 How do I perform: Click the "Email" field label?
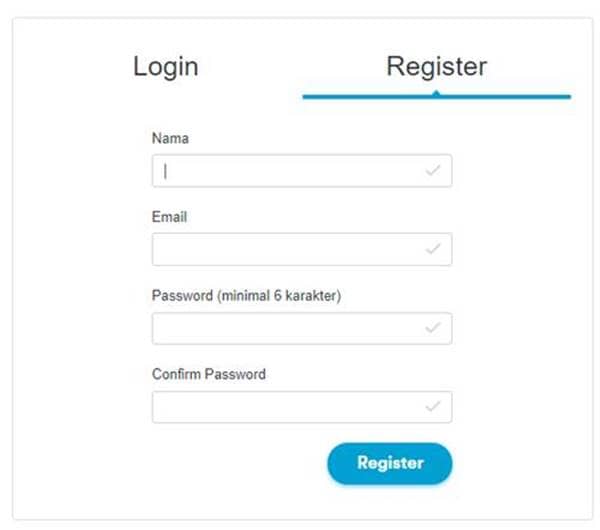pyautogui.click(x=169, y=216)
